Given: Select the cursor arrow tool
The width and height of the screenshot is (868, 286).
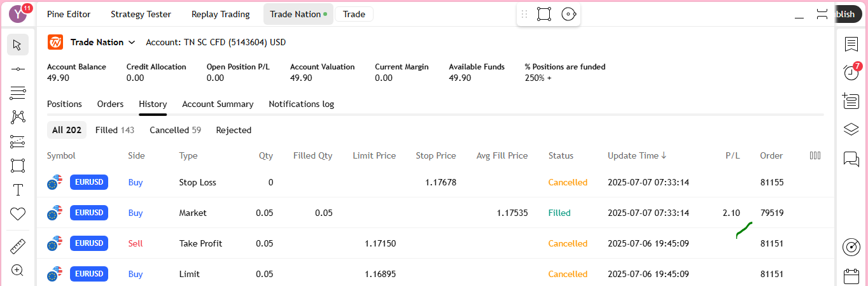Looking at the screenshot, I should [18, 45].
